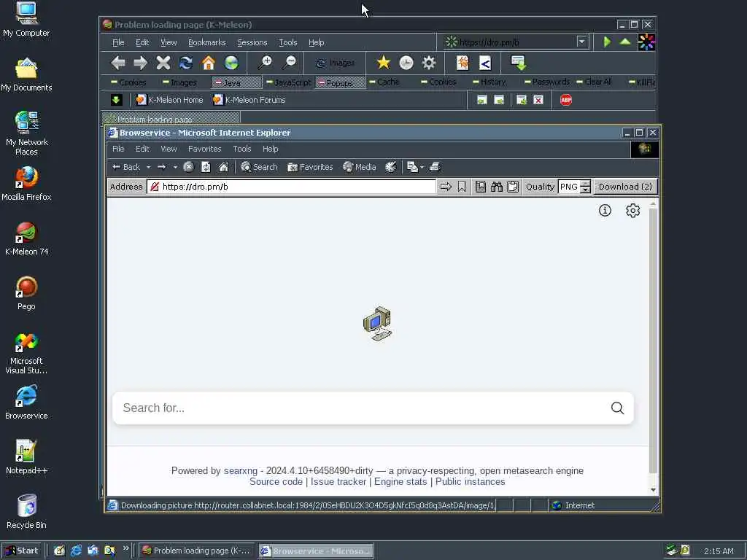
Task: Click the K-Meleon forward arrow button
Action: [141, 63]
